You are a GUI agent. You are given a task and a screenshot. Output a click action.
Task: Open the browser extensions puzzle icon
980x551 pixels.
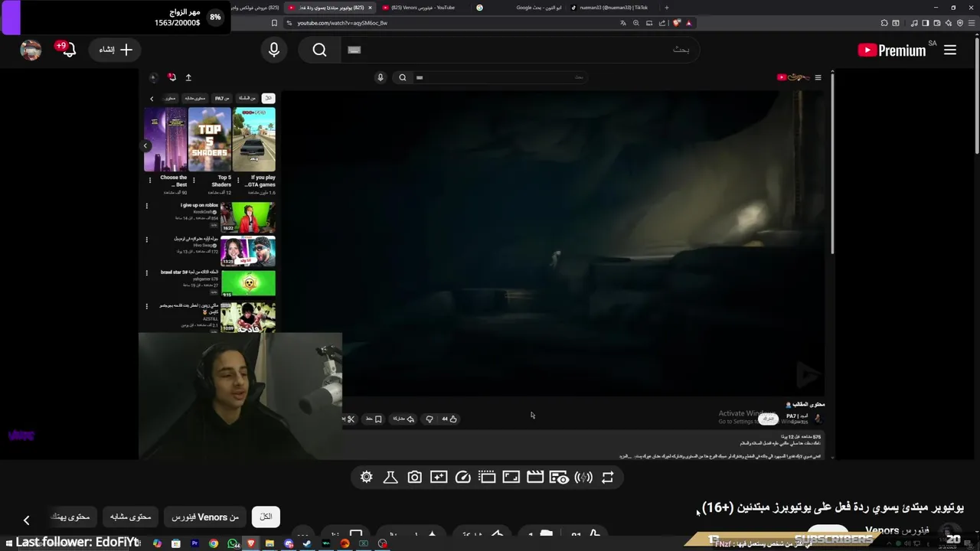pyautogui.click(x=884, y=23)
